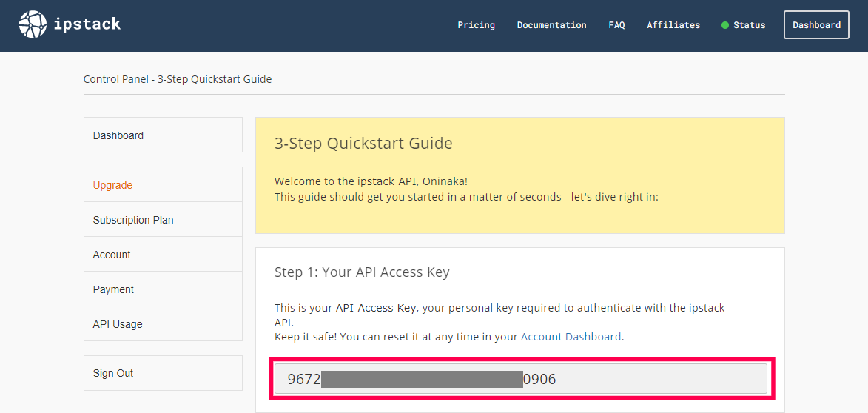868x413 pixels.
Task: Click the API Access Key field
Action: point(521,379)
